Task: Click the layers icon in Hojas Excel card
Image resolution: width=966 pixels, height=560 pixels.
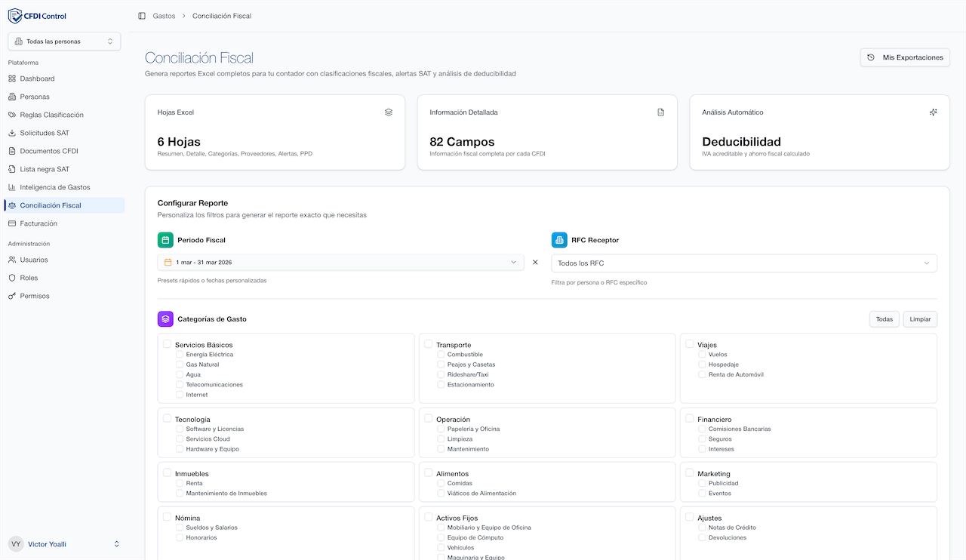Action: click(x=389, y=112)
